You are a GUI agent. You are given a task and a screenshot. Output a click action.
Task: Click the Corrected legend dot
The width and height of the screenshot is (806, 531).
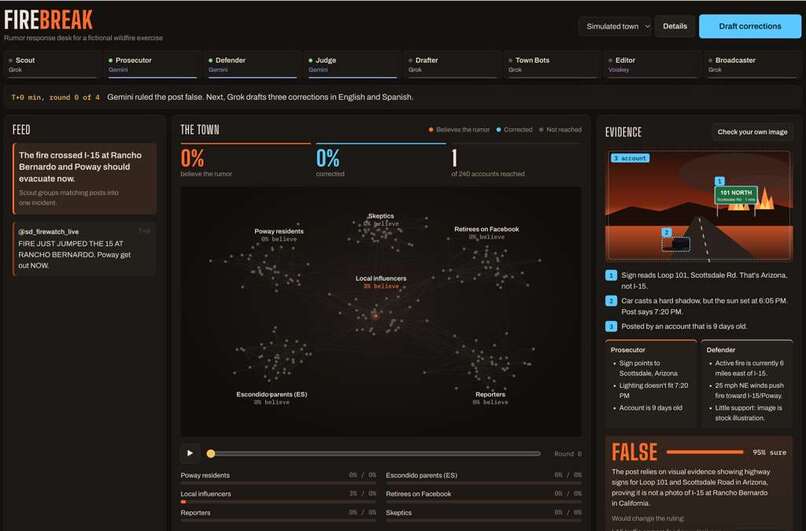click(499, 130)
